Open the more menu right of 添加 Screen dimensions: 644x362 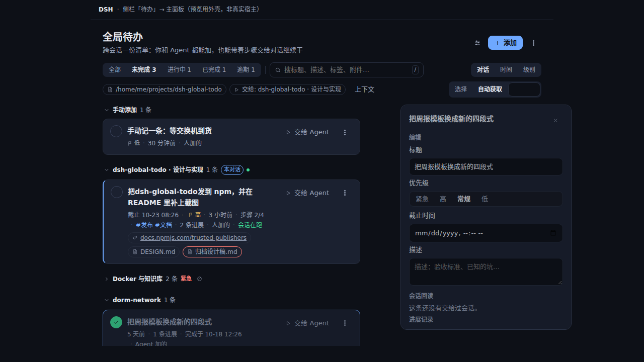(534, 43)
